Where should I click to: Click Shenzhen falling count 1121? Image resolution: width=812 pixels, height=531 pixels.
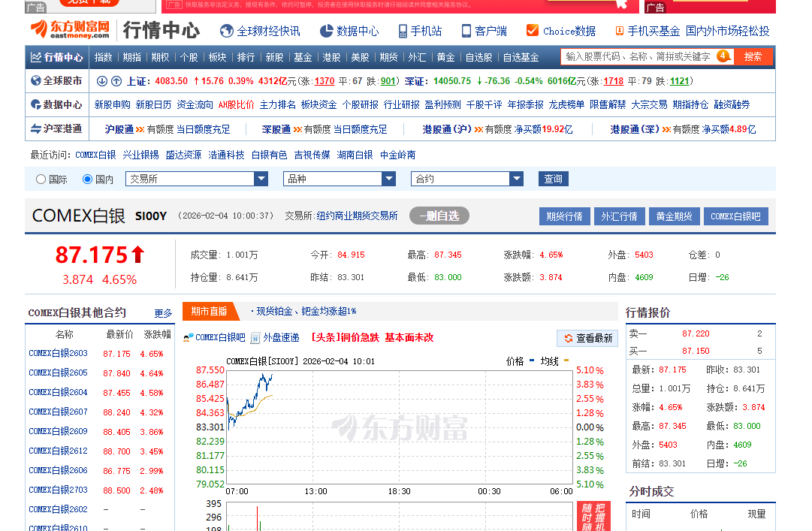[x=680, y=81]
